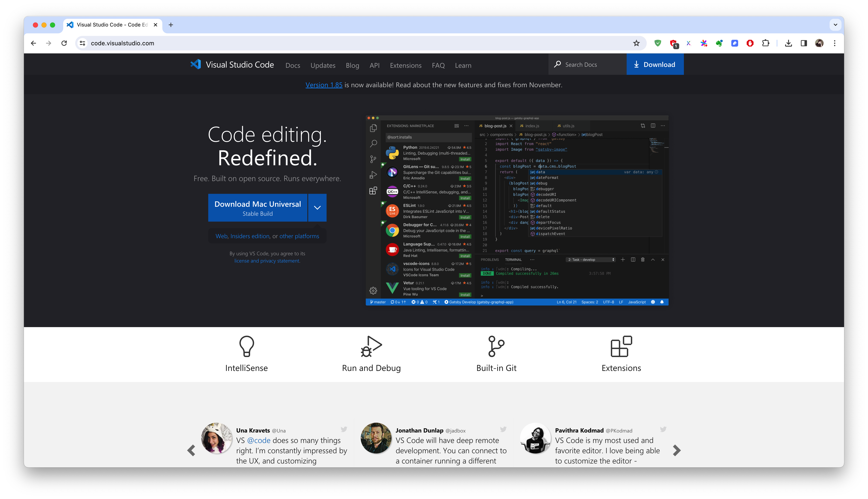Click the blue X extension icon
This screenshot has width=868, height=499.
(689, 43)
